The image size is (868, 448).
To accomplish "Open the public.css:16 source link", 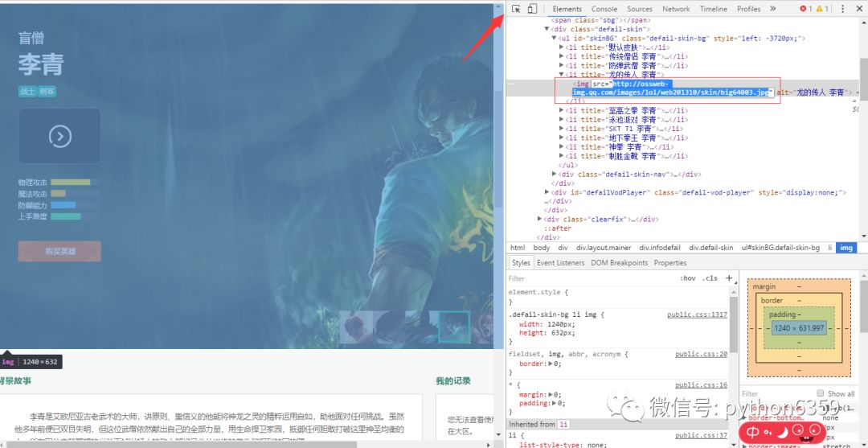I will coord(701,385).
